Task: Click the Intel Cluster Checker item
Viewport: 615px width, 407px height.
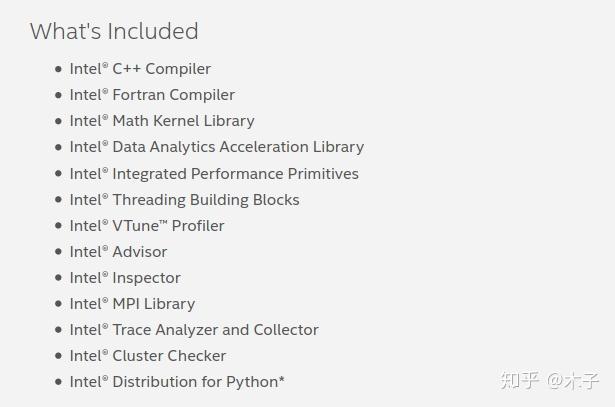Action: point(148,355)
